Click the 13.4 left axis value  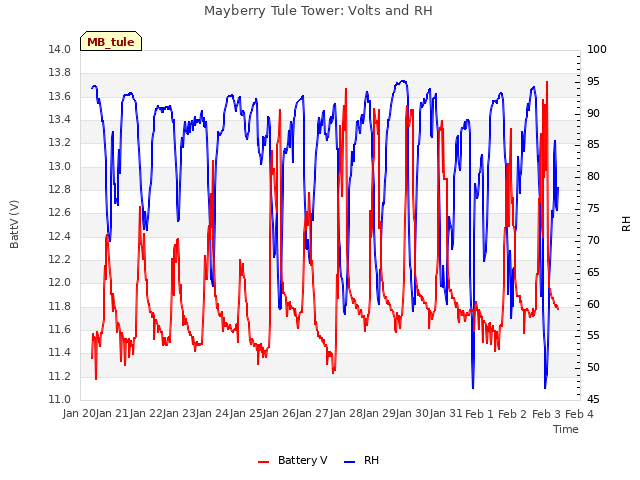point(60,120)
